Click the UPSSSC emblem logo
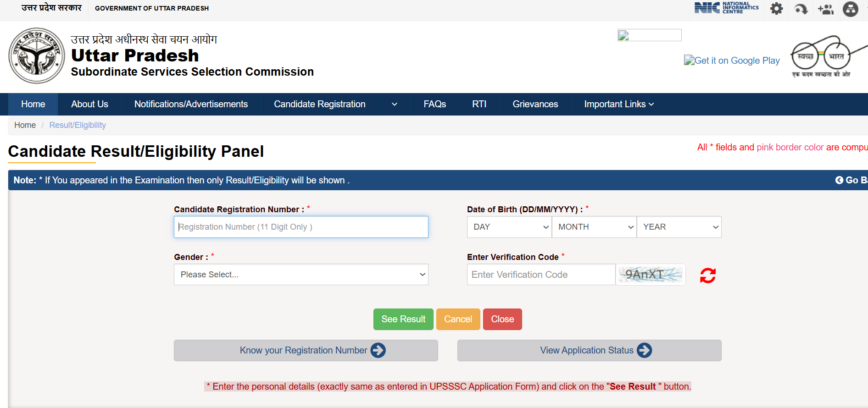 pos(37,55)
